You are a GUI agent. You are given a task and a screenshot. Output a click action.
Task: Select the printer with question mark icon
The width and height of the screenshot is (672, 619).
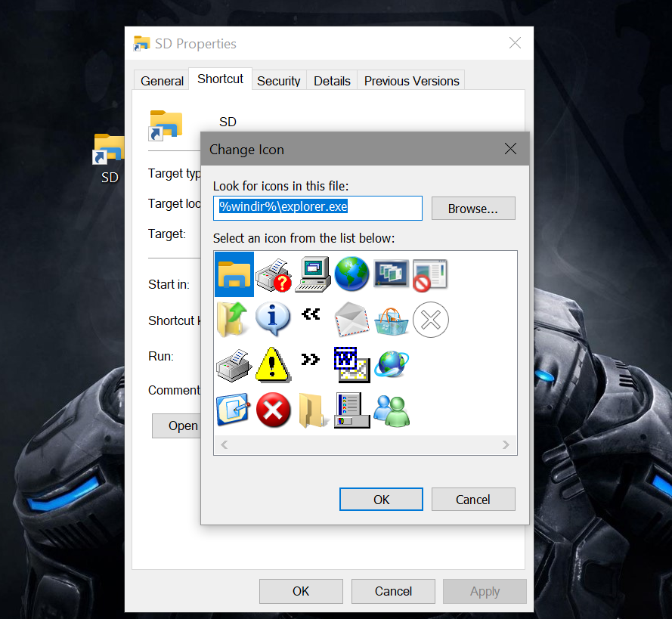pyautogui.click(x=274, y=274)
